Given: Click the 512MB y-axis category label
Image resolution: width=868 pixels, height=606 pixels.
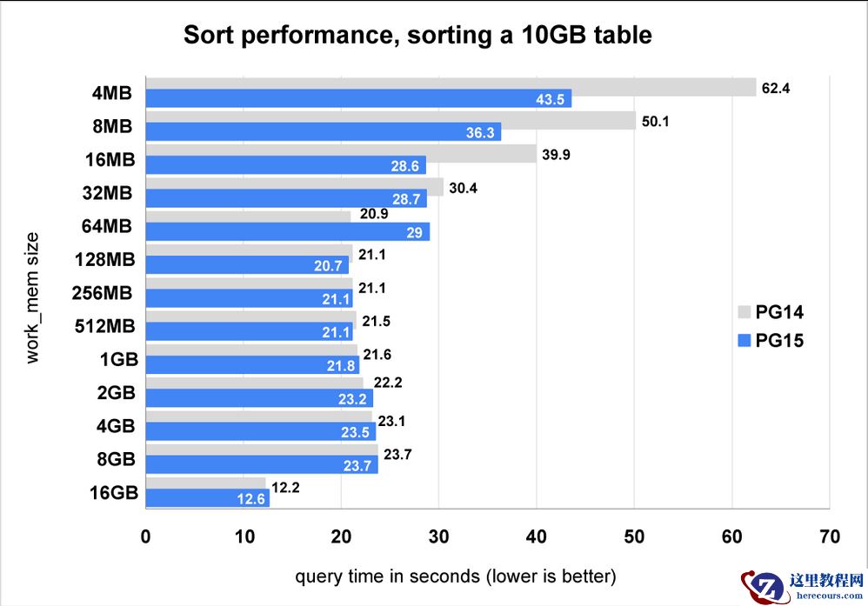Looking at the screenshot, I should coord(103,326).
